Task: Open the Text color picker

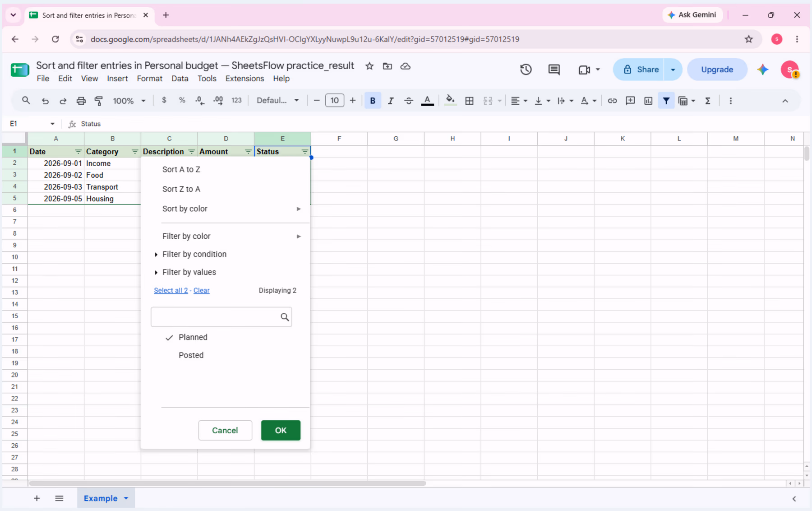Action: (427, 101)
